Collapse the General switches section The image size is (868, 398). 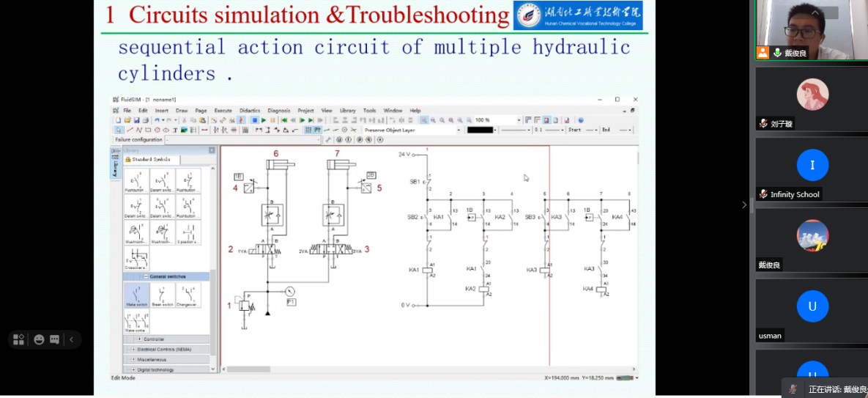[x=146, y=276]
